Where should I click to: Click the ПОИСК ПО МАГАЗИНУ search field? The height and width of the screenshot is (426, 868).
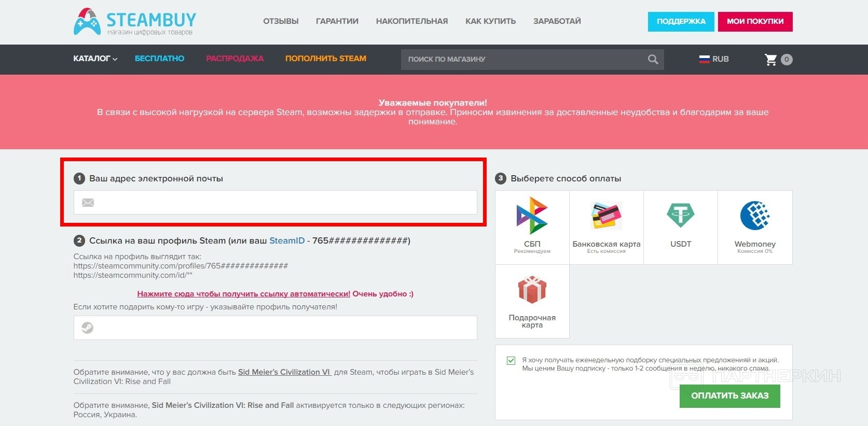tap(532, 60)
